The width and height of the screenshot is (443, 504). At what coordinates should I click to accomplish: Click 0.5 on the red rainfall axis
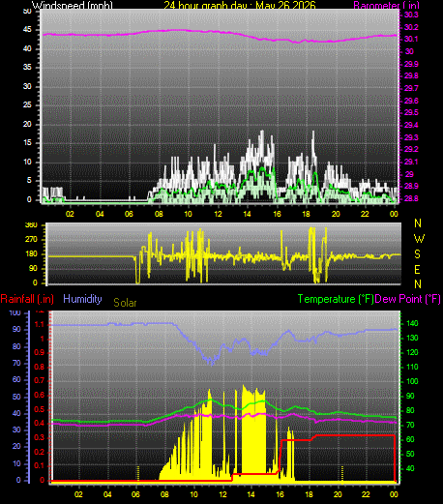point(40,410)
